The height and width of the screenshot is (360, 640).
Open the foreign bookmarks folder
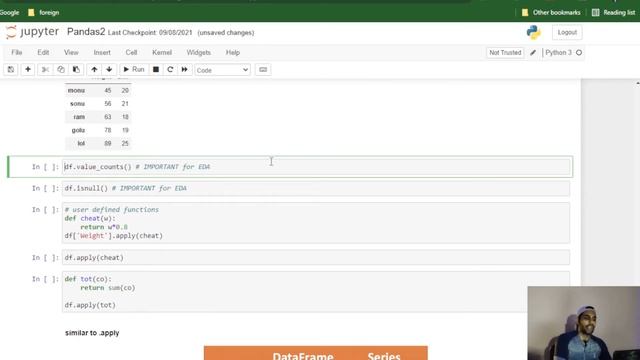[44, 13]
